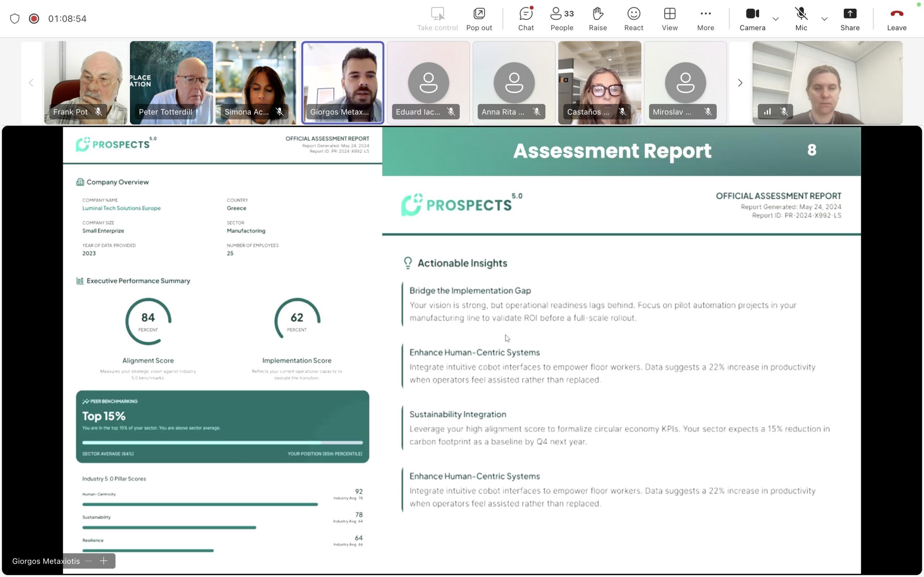Select Peter Totterdill's video tile
The height and width of the screenshot is (577, 924).
(171, 83)
